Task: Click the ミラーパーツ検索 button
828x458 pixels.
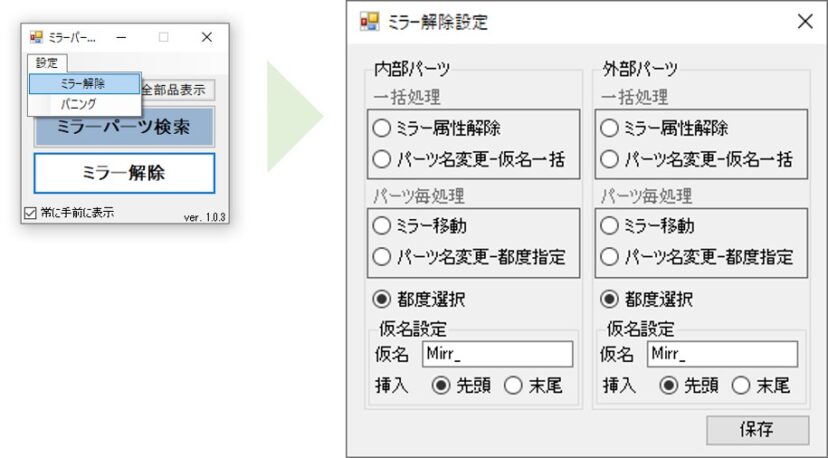Action: [x=124, y=127]
